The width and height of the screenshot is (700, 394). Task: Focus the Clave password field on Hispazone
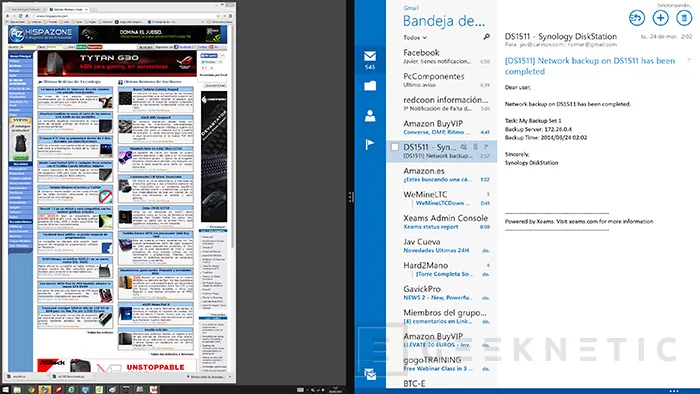click(55, 47)
